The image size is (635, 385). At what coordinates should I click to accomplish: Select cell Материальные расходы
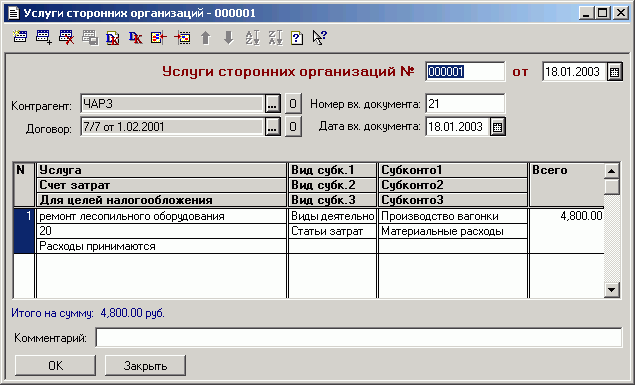tap(453, 231)
